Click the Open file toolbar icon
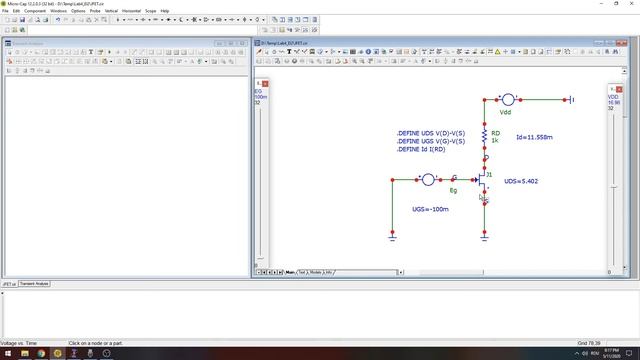 14,20
